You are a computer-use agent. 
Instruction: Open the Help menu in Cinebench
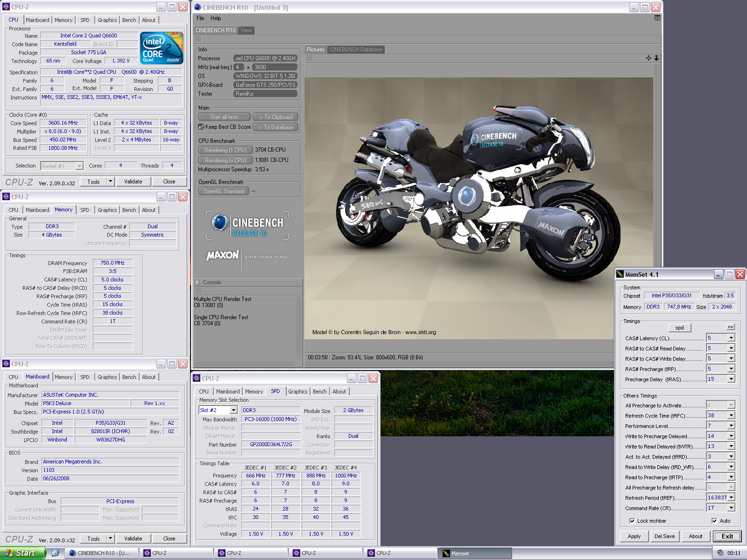coord(216,18)
